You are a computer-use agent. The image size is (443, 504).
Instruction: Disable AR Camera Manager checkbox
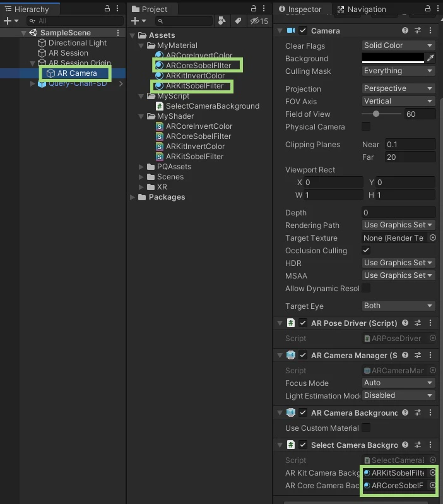[303, 355]
